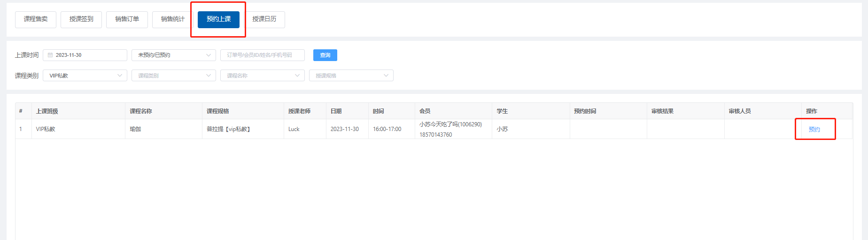Click the 预约 link in the row
Screen dimensions: 868x240
click(x=814, y=129)
